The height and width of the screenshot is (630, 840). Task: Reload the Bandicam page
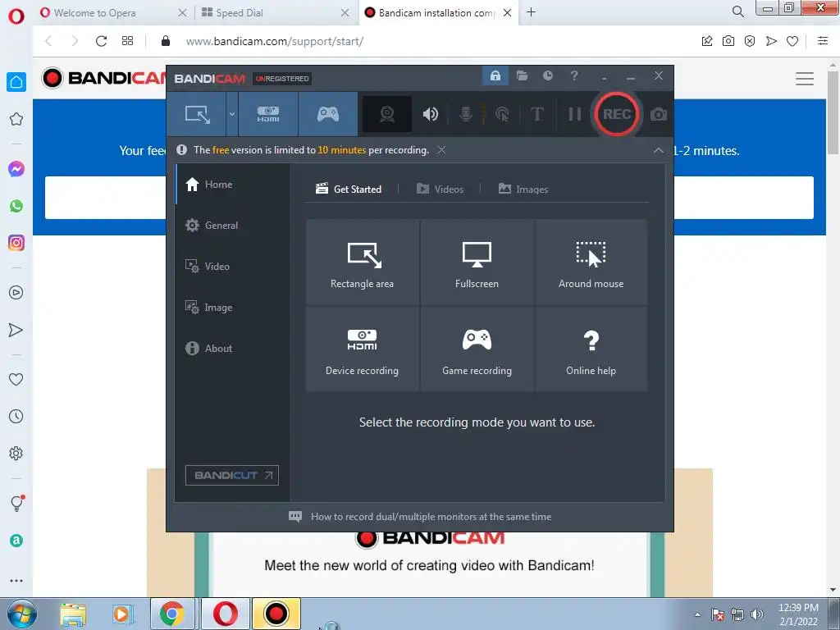(101, 41)
